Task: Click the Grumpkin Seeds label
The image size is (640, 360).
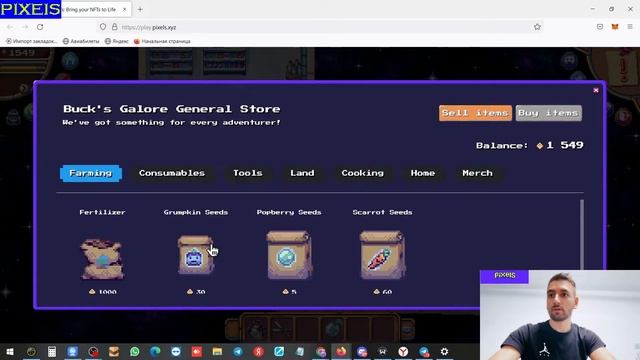Action: coord(196,212)
